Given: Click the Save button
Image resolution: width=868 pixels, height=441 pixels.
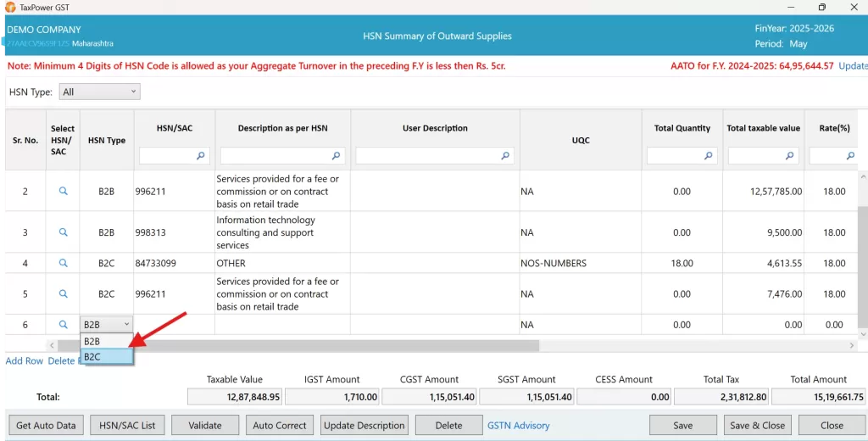Looking at the screenshot, I should [683, 426].
